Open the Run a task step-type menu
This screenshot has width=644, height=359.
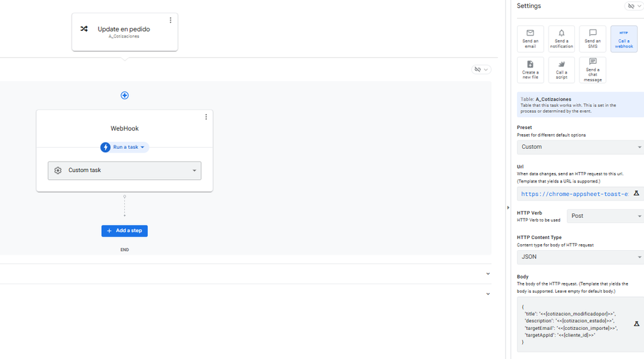tap(124, 147)
